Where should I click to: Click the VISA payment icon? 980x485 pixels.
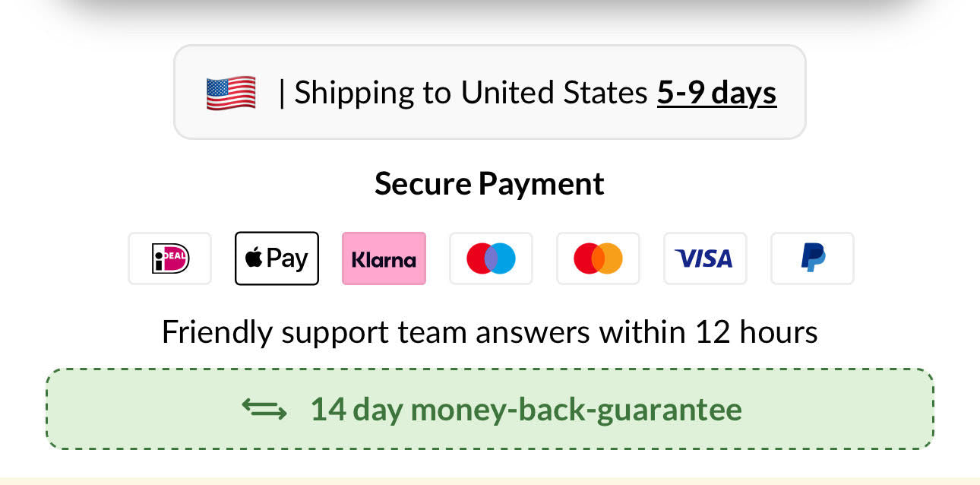point(705,258)
